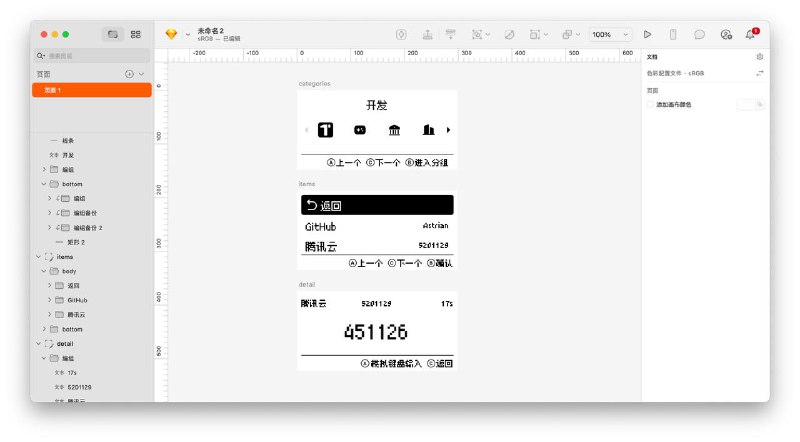The width and height of the screenshot is (800, 442).
Task: Click the 未命名 2 document title
Action: point(210,31)
